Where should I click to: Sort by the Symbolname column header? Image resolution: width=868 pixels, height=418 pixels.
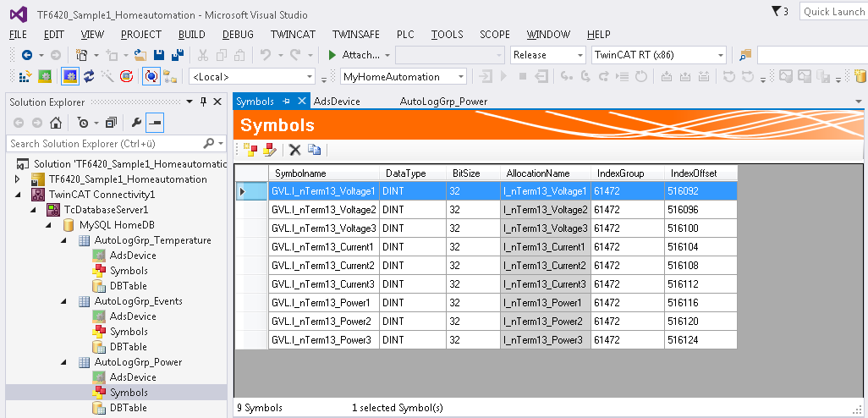(x=324, y=173)
